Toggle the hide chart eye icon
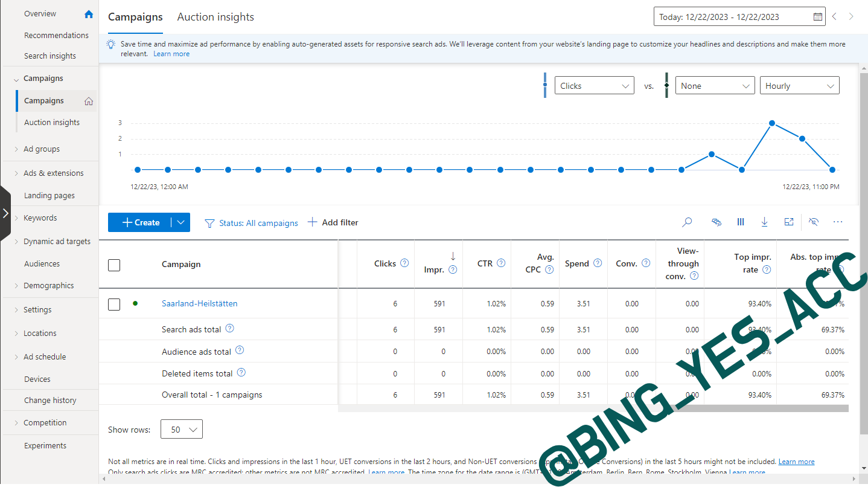This screenshot has width=868, height=487. pos(814,222)
